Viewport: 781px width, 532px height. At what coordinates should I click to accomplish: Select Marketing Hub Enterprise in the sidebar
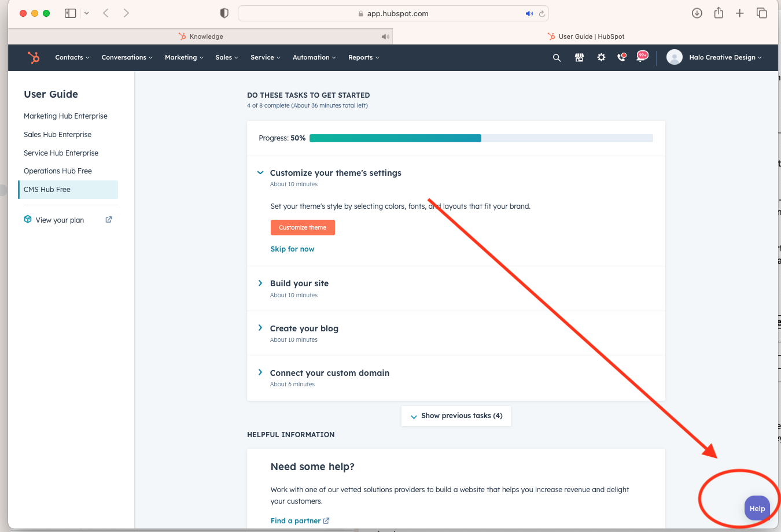65,116
